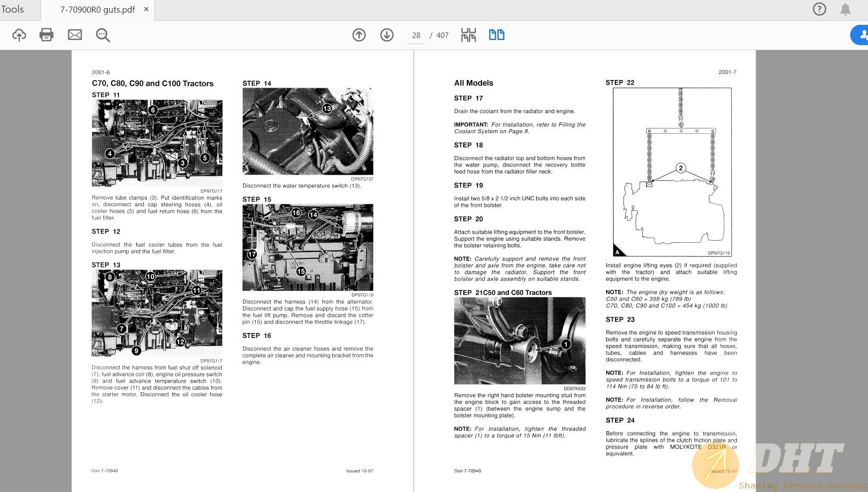Select the fit page scrolling mode icon

click(x=468, y=35)
